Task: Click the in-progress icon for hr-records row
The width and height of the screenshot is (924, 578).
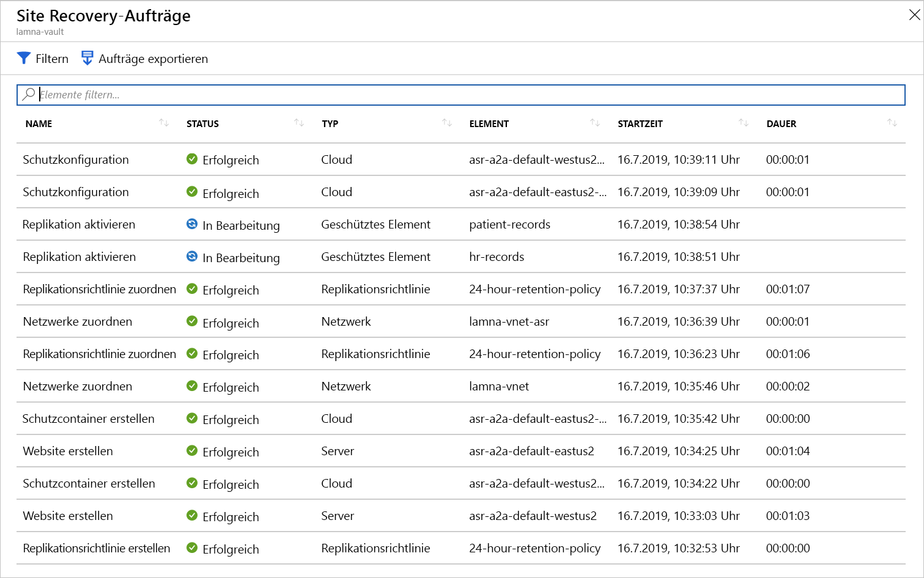Action: (192, 256)
